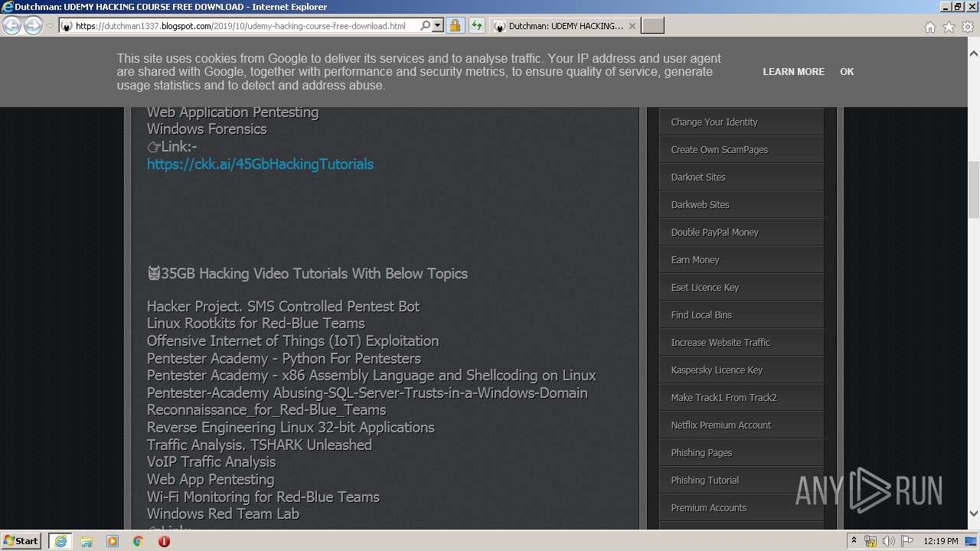The height and width of the screenshot is (551, 980).
Task: Close the Dutchman browser tab
Action: point(632,26)
